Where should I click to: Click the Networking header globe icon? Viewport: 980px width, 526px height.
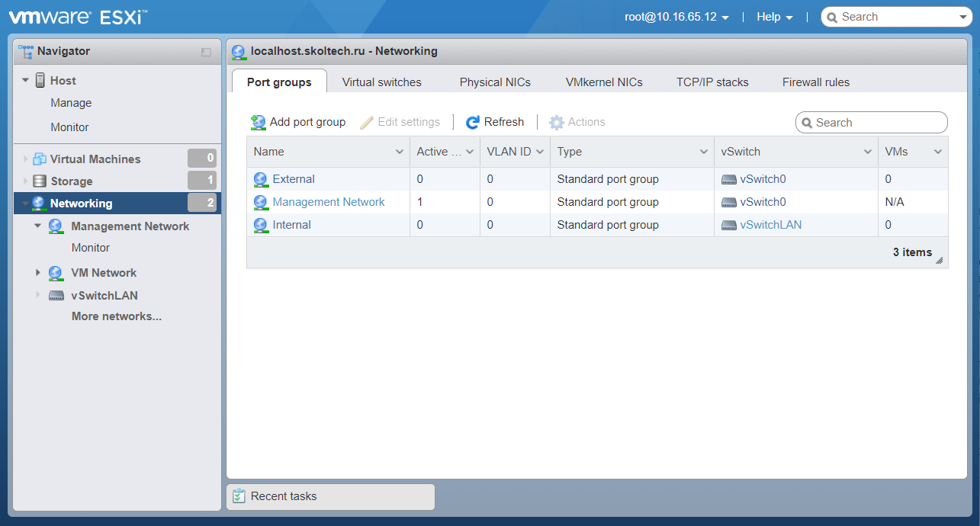(239, 51)
